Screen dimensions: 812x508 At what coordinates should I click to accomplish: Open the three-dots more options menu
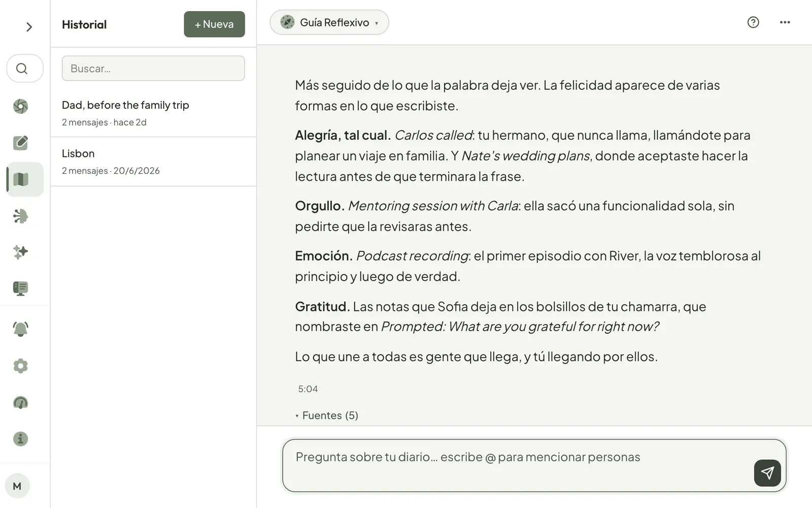click(x=785, y=22)
